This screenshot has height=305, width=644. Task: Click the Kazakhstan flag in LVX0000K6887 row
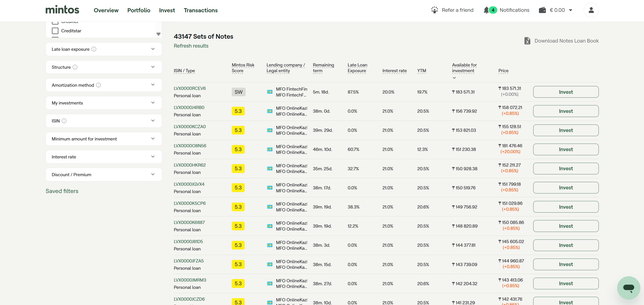269,226
